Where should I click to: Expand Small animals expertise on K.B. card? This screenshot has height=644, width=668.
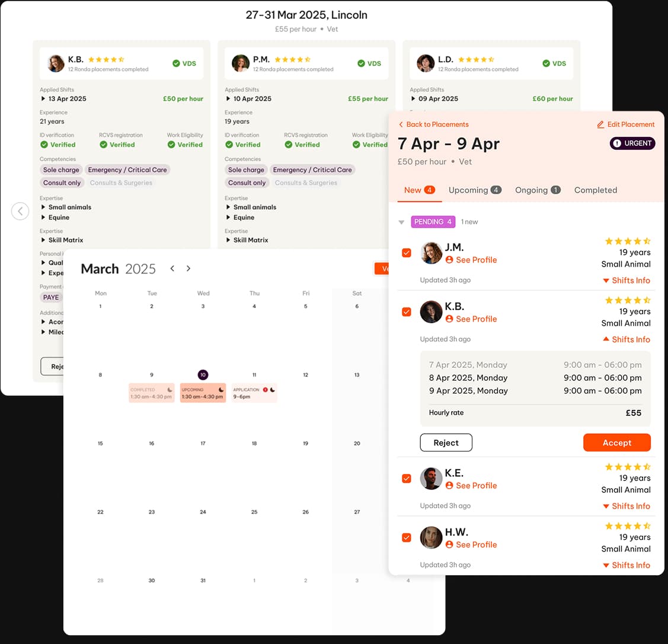[x=43, y=207]
